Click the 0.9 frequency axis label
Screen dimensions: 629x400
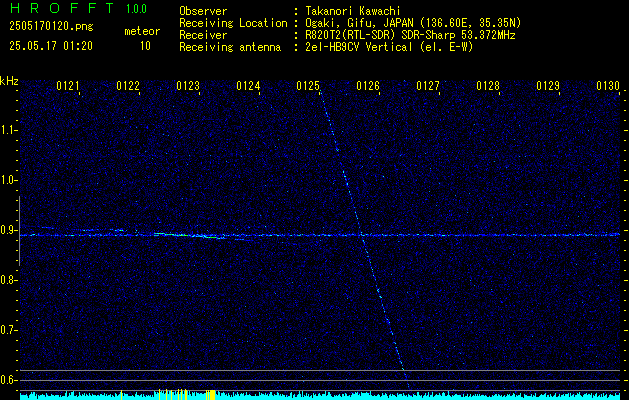click(x=9, y=230)
